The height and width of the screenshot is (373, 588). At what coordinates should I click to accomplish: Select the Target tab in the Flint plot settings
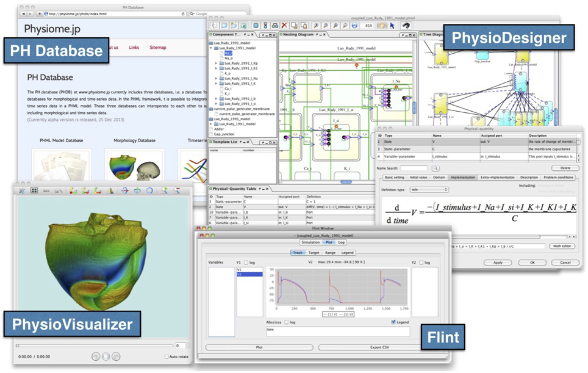point(314,253)
